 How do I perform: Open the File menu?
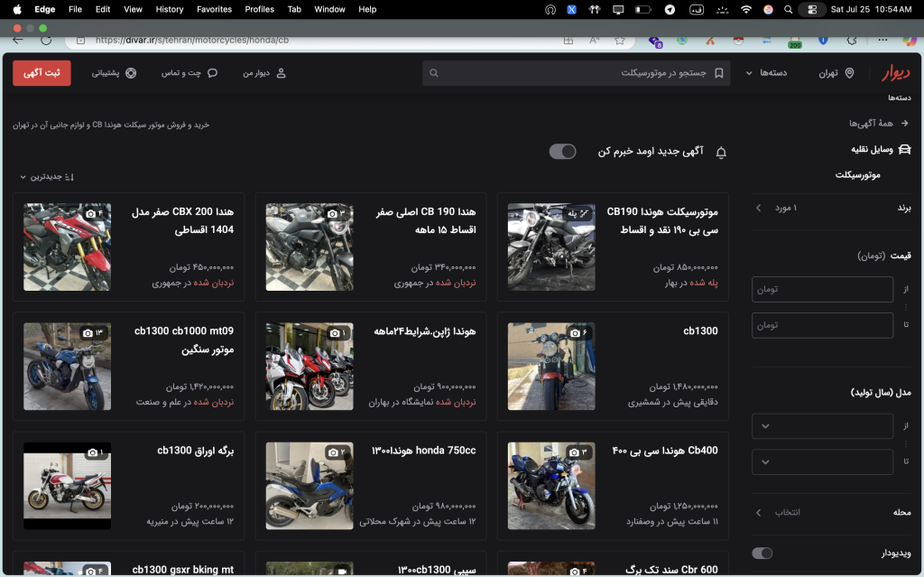pos(75,9)
